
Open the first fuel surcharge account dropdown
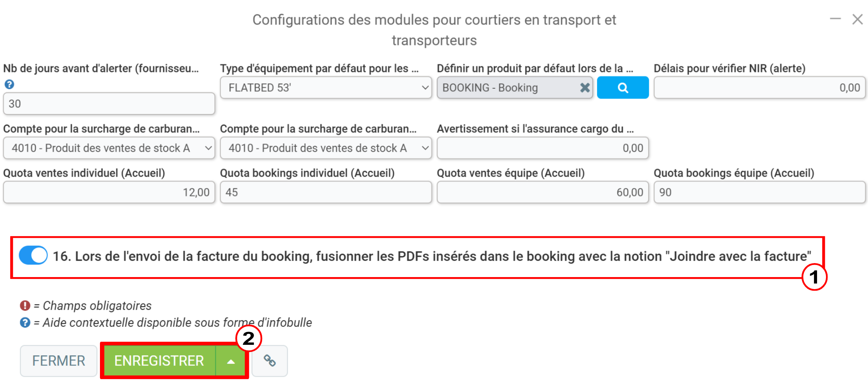(109, 148)
